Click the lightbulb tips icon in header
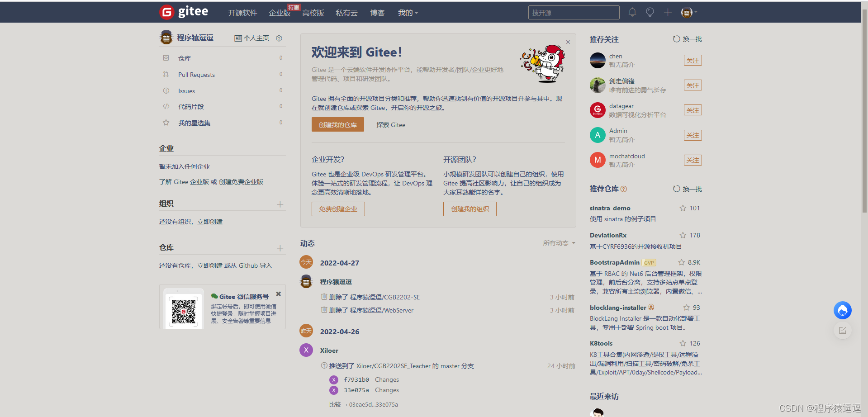Viewport: 868px width, 417px height. coord(650,12)
